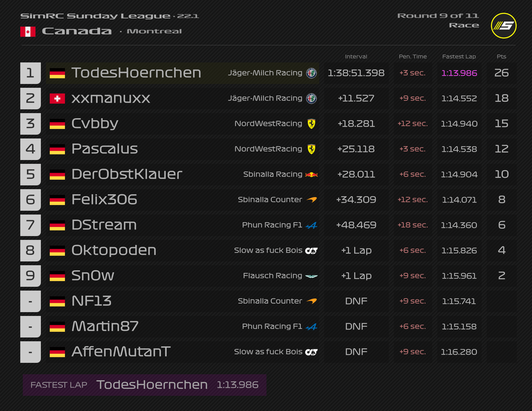Image resolution: width=532 pixels, height=411 pixels.
Task: Click the Alfa Romeo logo beside TodesHoernchen
Action: click(x=311, y=73)
